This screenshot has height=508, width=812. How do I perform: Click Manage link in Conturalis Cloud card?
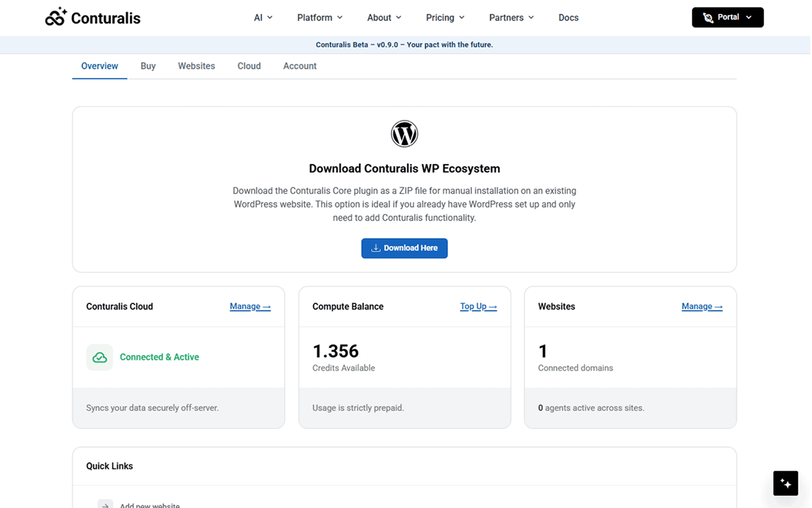(250, 306)
